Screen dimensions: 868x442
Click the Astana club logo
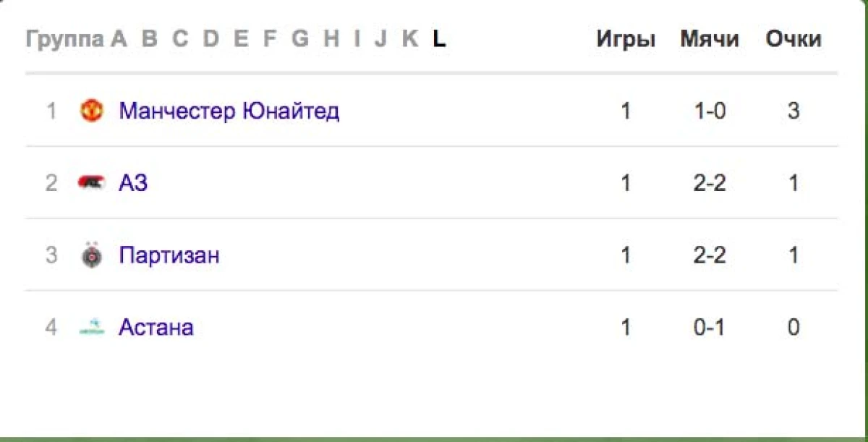pyautogui.click(x=91, y=328)
